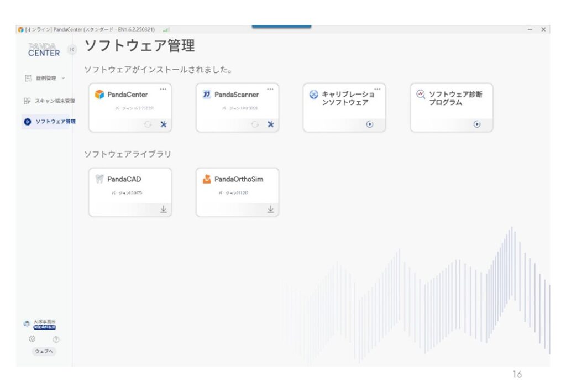
Task: Open the three-dot menu on キャリブレーションソフトウェア card
Action: 378,89
